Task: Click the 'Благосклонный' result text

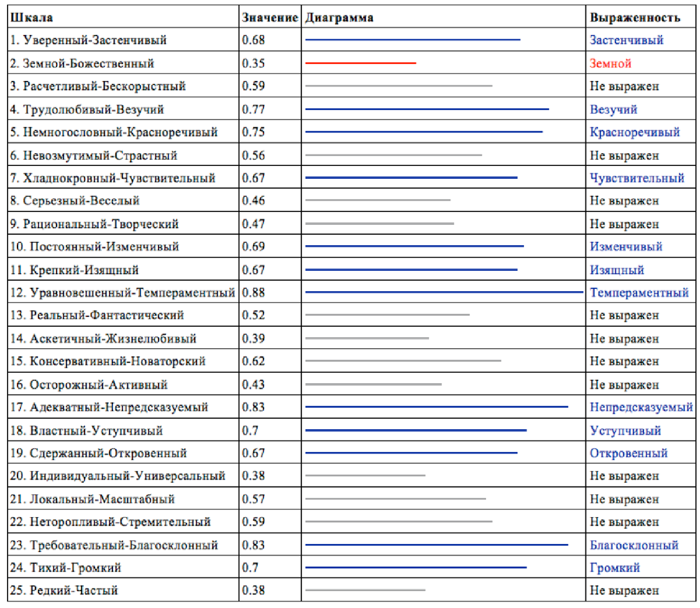Action: coord(634,545)
